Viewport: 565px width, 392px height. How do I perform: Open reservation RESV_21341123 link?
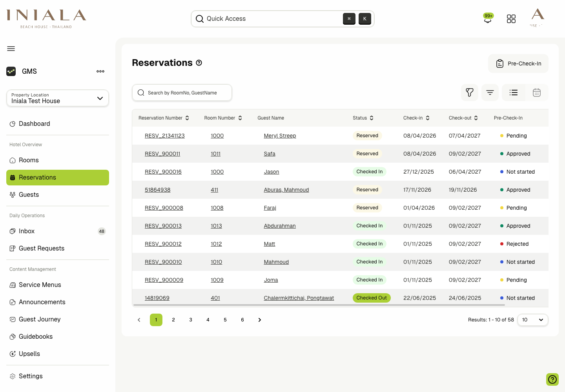(165, 136)
